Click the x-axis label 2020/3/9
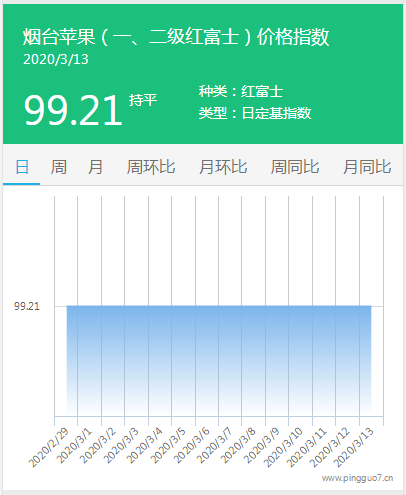406x495 pixels. (262, 445)
